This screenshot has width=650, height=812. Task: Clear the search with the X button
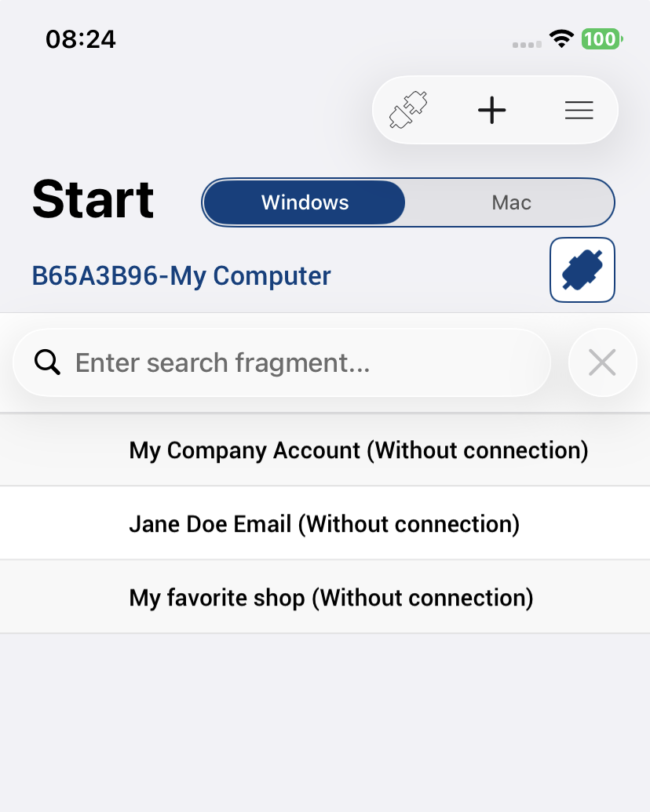(x=602, y=362)
